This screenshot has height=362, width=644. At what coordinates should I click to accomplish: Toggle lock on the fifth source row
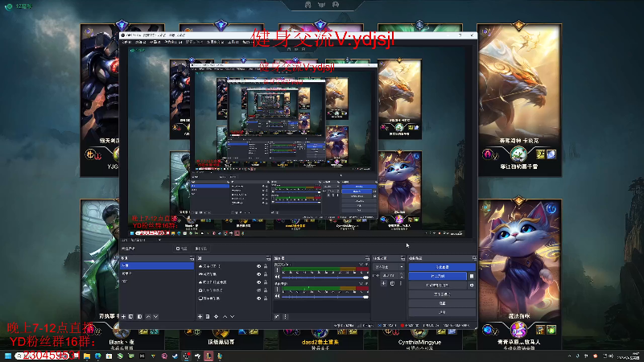266,298
